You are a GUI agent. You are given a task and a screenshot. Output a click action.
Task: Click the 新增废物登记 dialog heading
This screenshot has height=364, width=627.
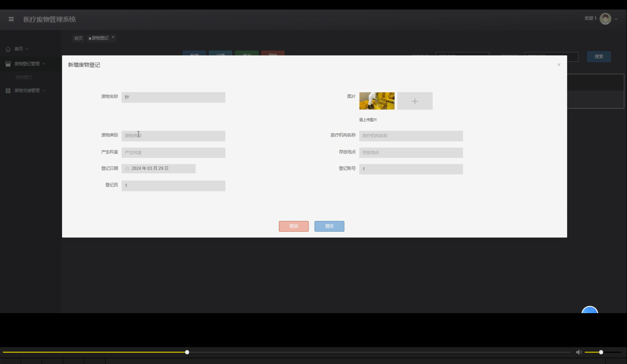84,65
